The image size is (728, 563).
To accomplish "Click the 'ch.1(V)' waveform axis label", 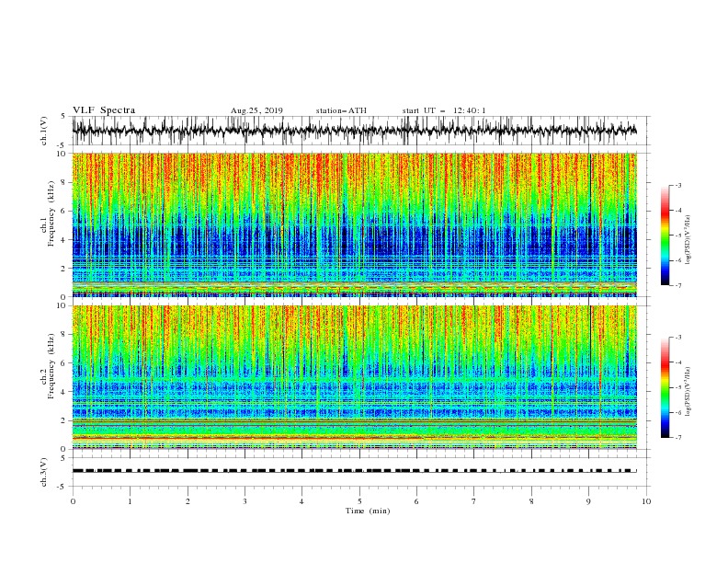I will tap(44, 131).
